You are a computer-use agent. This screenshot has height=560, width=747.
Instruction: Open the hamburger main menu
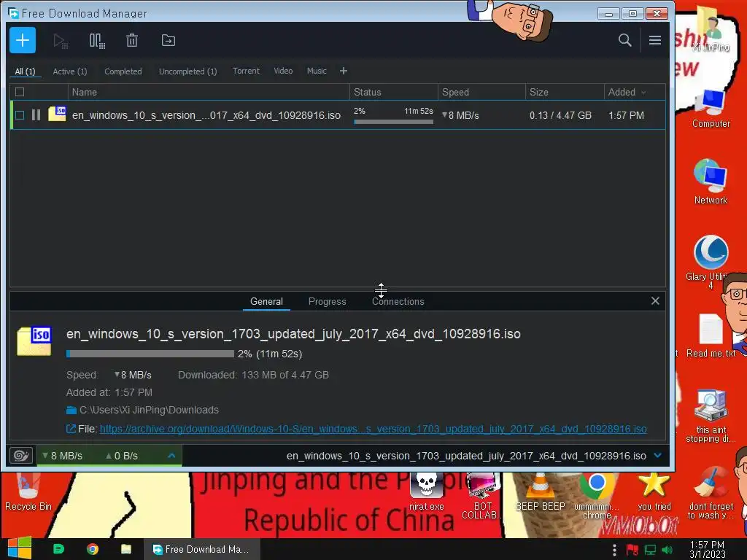[x=655, y=41]
